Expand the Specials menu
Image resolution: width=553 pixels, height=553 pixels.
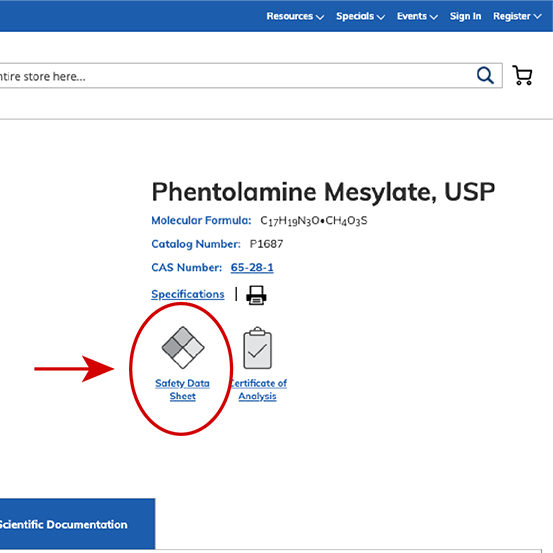(360, 16)
